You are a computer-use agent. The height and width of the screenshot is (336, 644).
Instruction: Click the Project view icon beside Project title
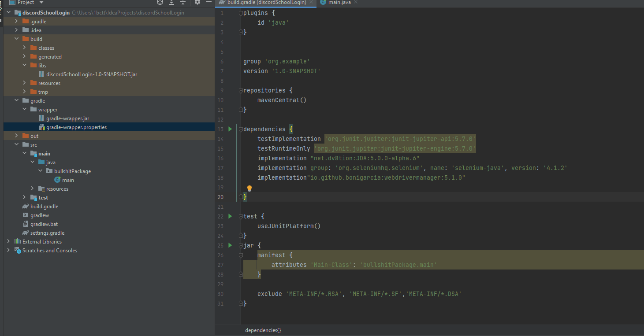[x=12, y=2]
